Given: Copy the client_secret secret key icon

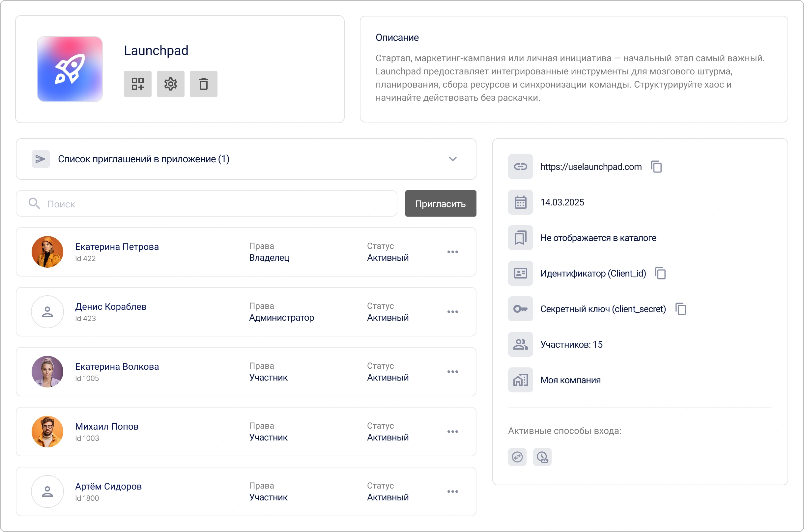Looking at the screenshot, I should [680, 309].
